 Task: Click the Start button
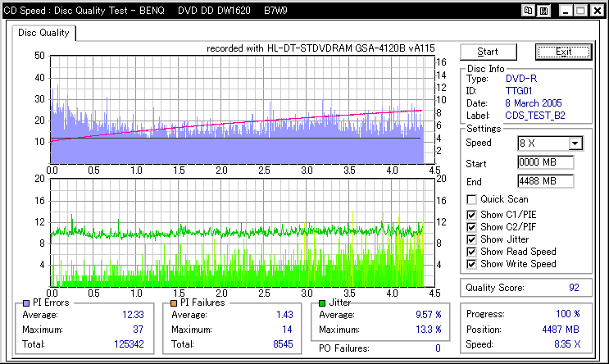click(489, 52)
